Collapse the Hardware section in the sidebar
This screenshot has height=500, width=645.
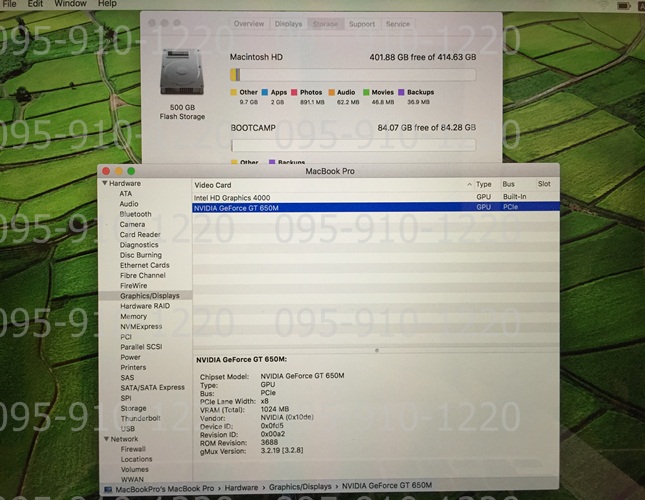(104, 184)
